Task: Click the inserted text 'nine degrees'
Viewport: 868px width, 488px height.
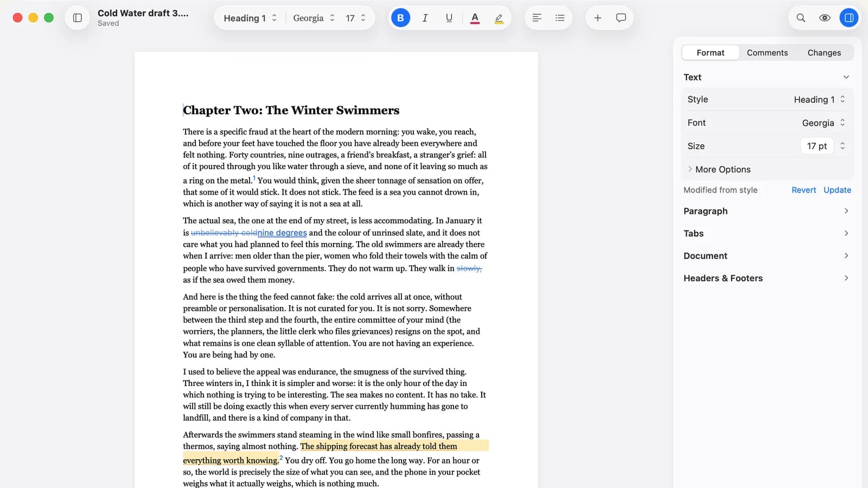Action: [282, 233]
